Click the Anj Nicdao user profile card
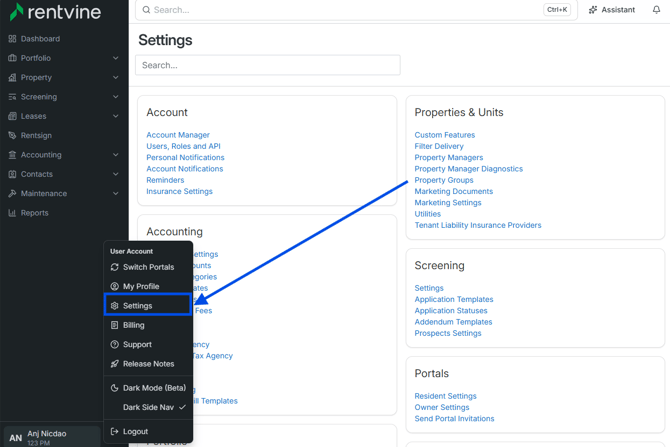The height and width of the screenshot is (447, 670). pyautogui.click(x=52, y=437)
